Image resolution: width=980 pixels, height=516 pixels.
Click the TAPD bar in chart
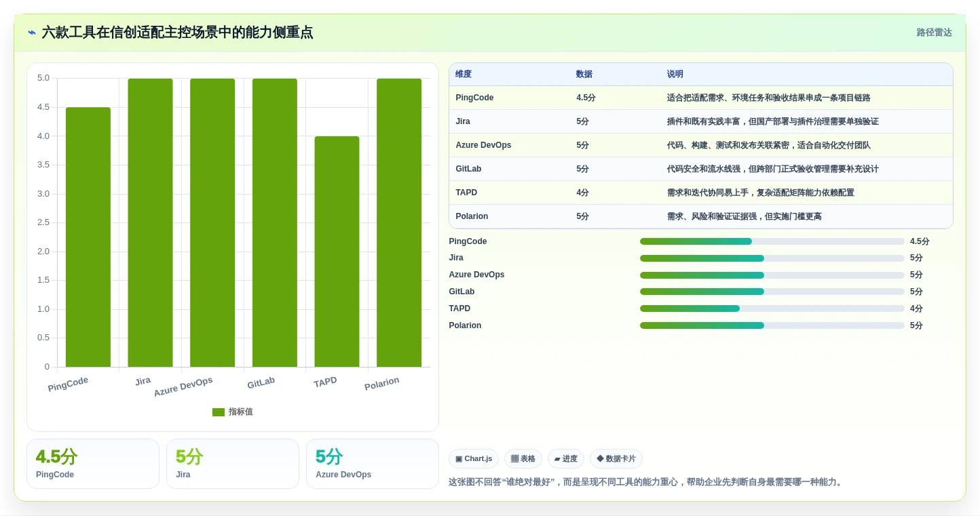point(337,252)
